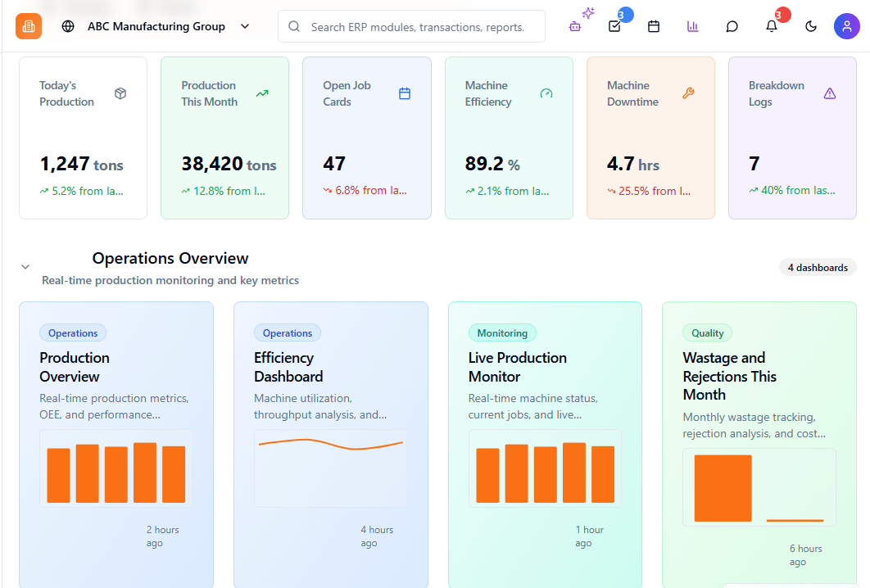Open notifications bell icon
The height and width of the screenshot is (588, 870).
click(x=772, y=26)
